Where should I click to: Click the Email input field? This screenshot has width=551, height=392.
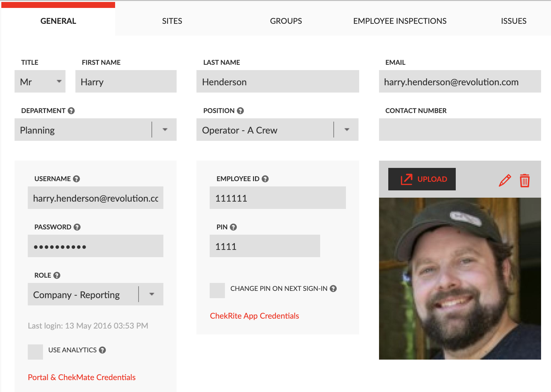click(460, 81)
